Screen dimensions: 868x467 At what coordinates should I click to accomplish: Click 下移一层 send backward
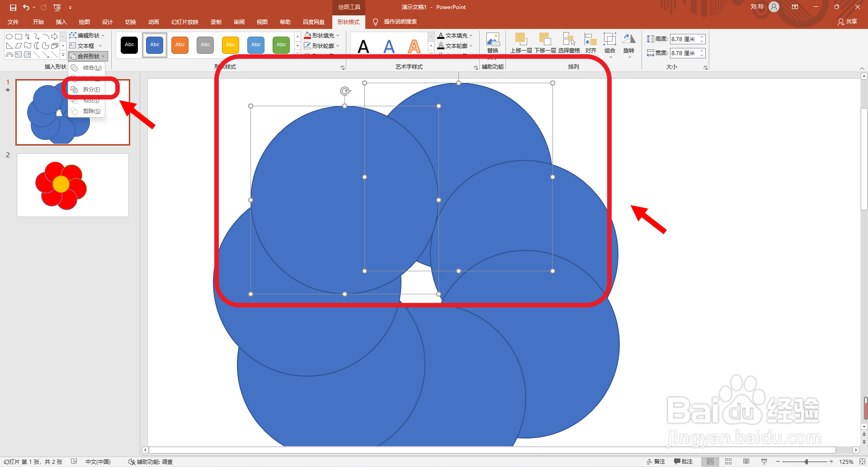pyautogui.click(x=545, y=43)
